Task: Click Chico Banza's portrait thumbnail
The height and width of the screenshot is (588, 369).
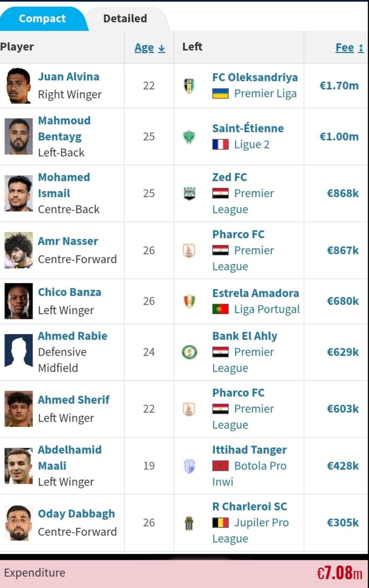Action: pyautogui.click(x=19, y=301)
